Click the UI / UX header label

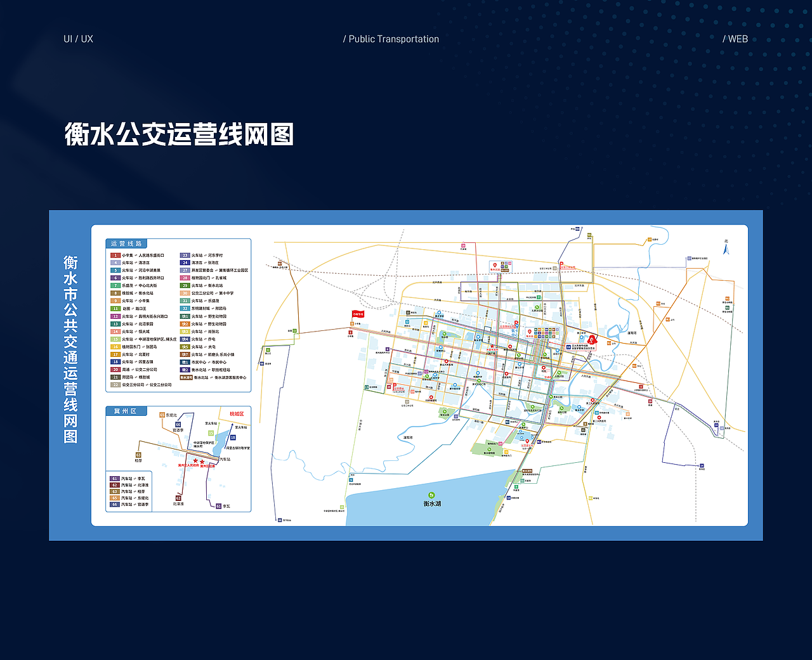(x=78, y=39)
